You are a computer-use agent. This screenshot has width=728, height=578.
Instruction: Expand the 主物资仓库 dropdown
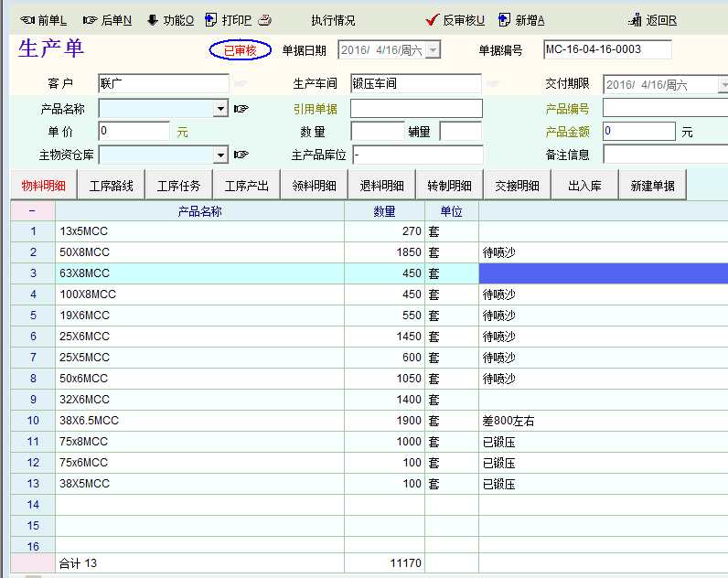coord(220,155)
